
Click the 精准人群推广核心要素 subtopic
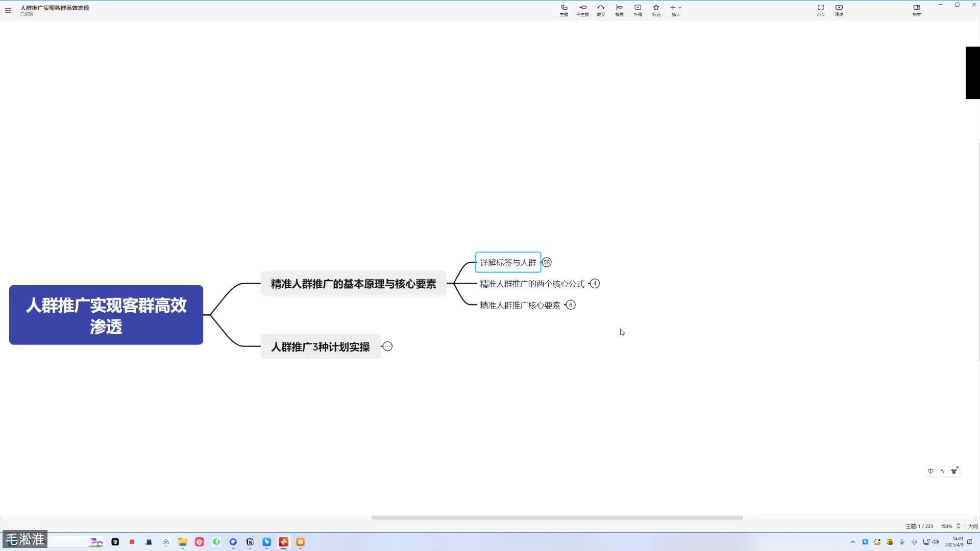[520, 305]
